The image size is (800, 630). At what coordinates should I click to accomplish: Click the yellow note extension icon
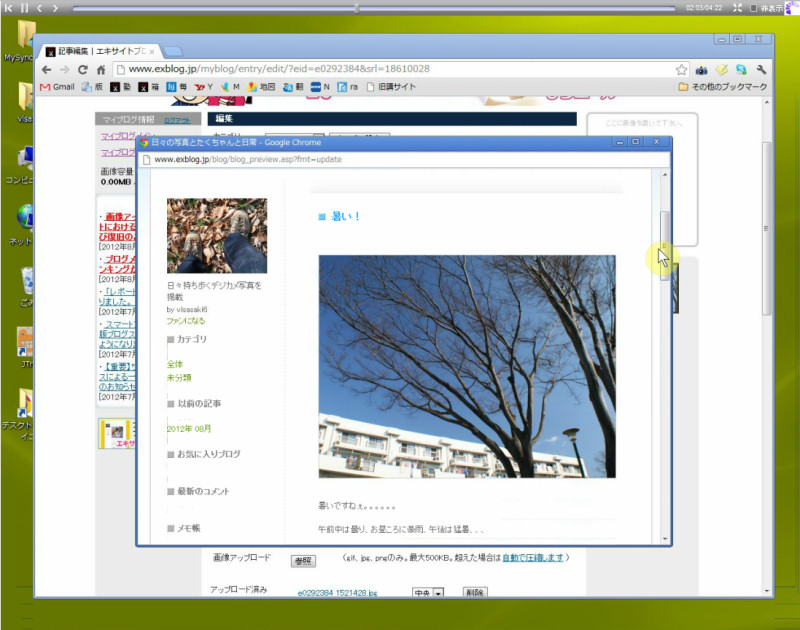(721, 69)
